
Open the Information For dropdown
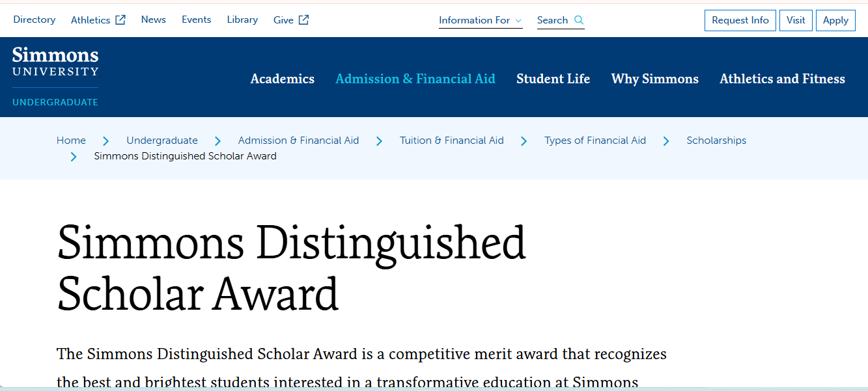(475, 20)
